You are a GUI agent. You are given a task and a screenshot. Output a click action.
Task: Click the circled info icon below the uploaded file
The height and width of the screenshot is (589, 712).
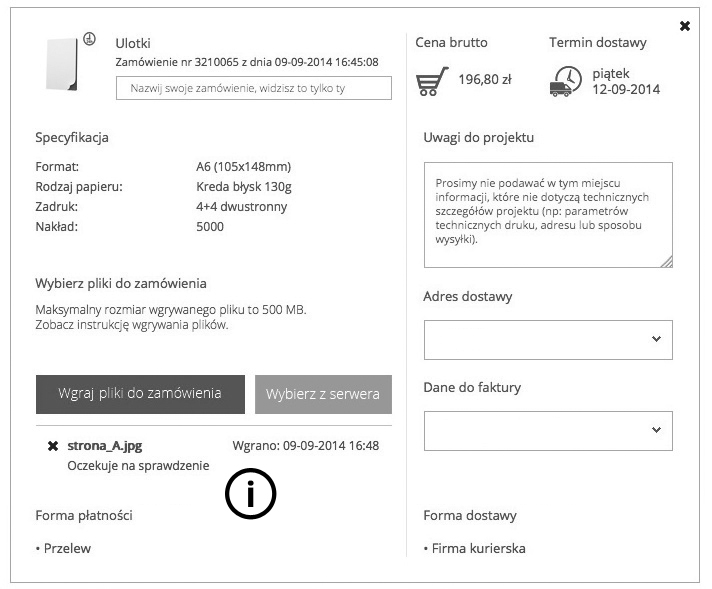coord(250,493)
